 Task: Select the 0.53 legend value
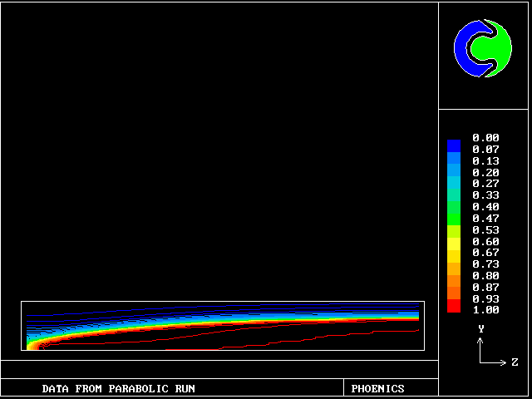[485, 229]
